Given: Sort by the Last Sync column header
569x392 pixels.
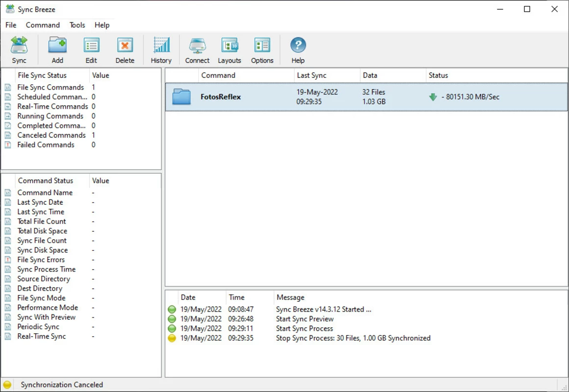Looking at the screenshot, I should point(327,75).
